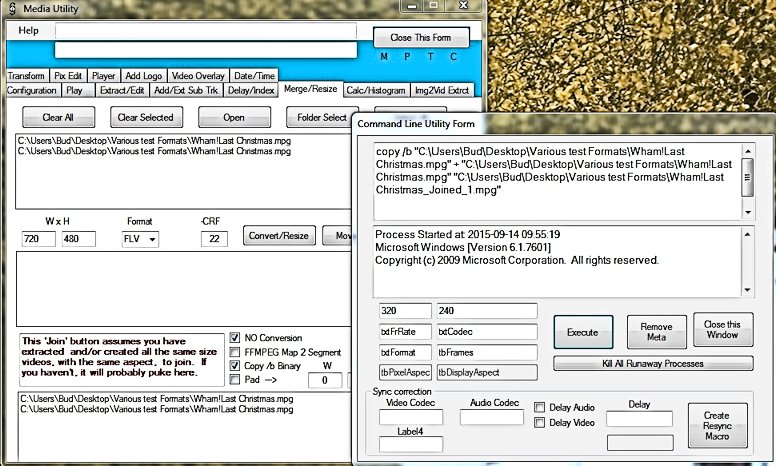This screenshot has width=776, height=466.
Task: Toggle the Copy /b Binary checkbox
Action: (236, 366)
